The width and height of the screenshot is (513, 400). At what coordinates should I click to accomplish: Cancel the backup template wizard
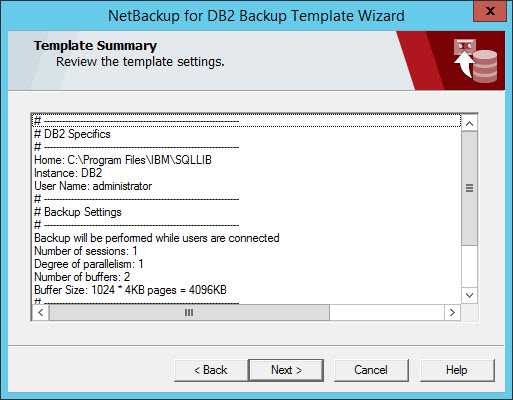coord(371,370)
